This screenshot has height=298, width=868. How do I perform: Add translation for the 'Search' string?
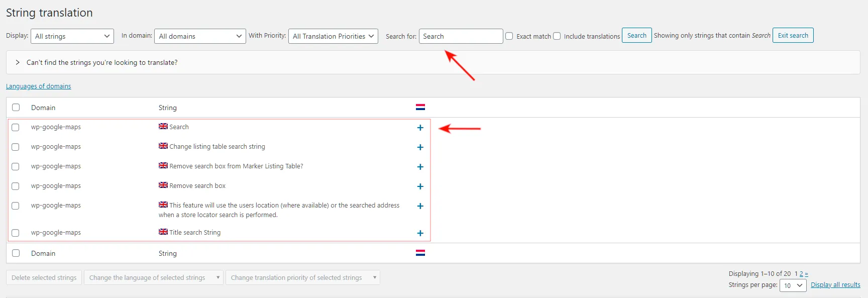[x=420, y=128]
